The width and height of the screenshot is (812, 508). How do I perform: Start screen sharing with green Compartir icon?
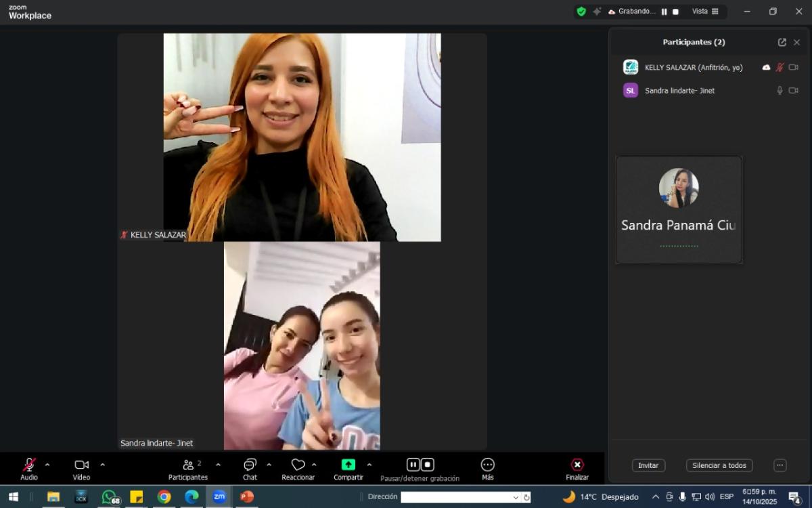pyautogui.click(x=348, y=465)
